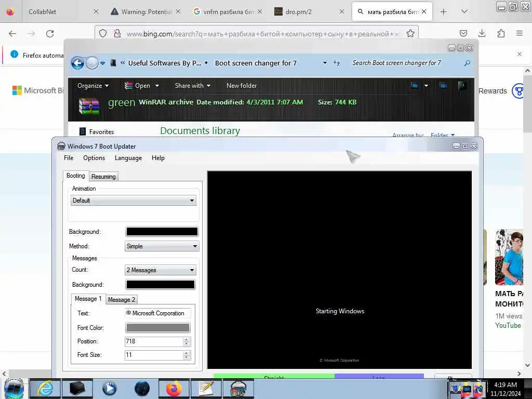This screenshot has width=532, height=399.
Task: Open Internet Explorer from the taskbar
Action: [x=45, y=389]
